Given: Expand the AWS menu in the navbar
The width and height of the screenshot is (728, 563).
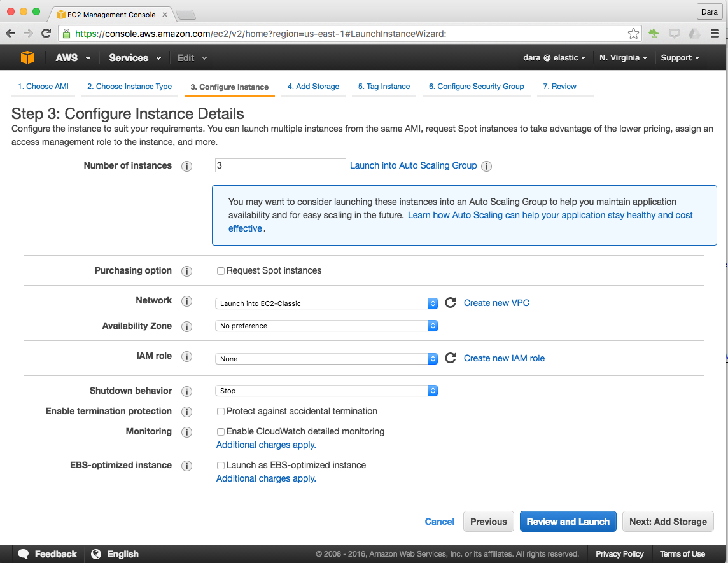Looking at the screenshot, I should 73,57.
